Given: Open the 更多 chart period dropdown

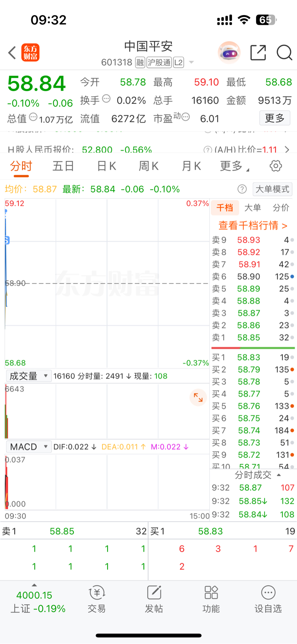Looking at the screenshot, I should (235, 166).
